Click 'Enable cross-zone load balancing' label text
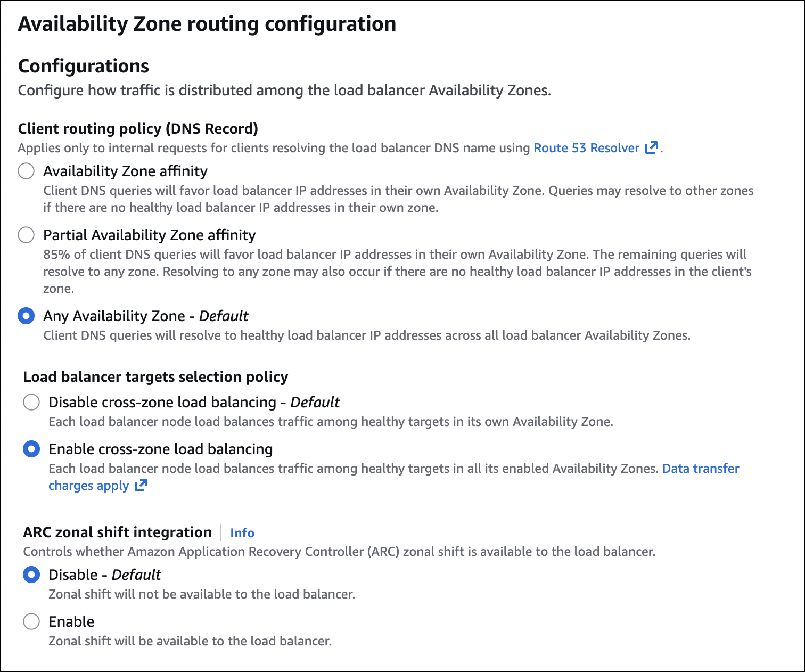Viewport: 805px width, 672px height. pyautogui.click(x=160, y=449)
